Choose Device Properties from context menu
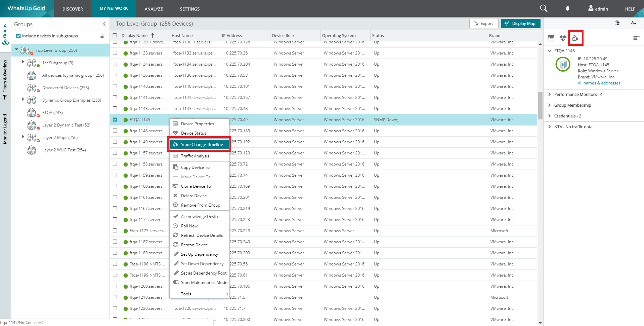This screenshot has width=644, height=326. click(199, 124)
